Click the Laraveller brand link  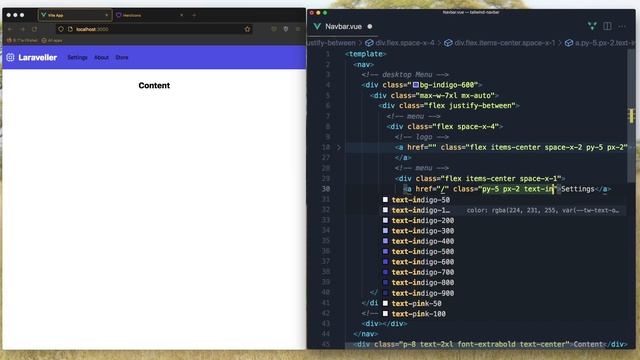(32, 58)
